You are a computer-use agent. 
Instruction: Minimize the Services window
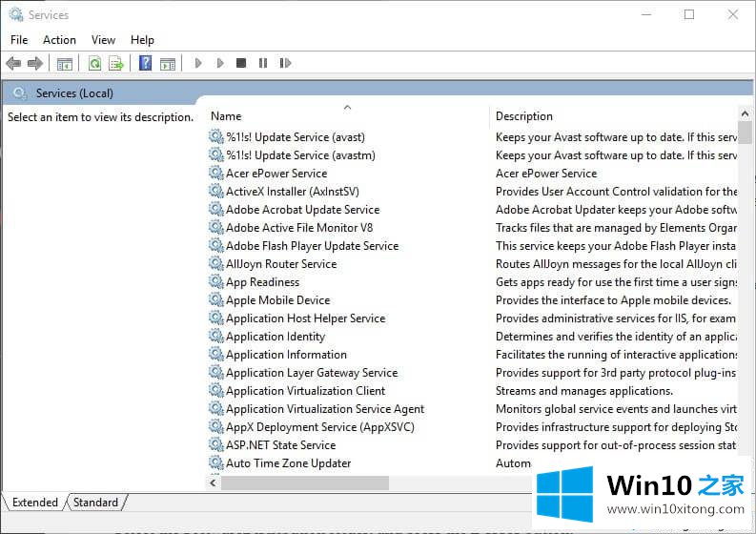click(646, 14)
